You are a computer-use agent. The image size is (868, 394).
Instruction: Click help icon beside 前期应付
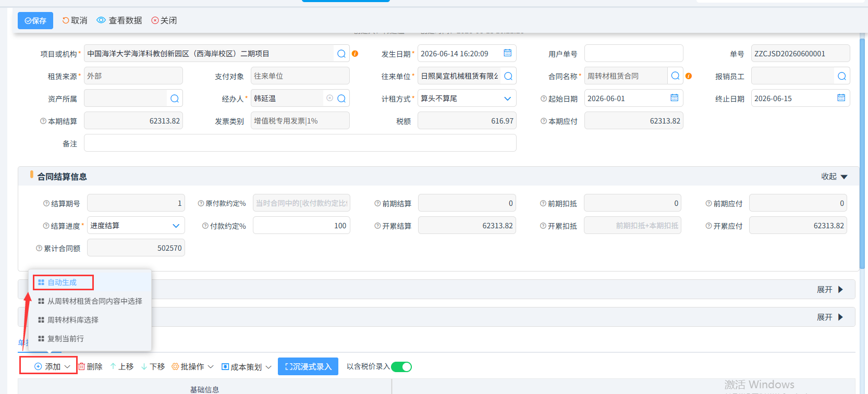(x=708, y=203)
